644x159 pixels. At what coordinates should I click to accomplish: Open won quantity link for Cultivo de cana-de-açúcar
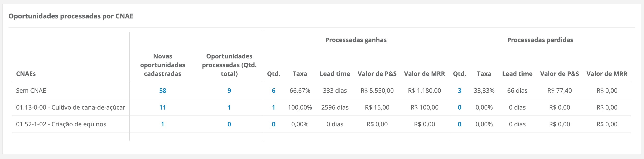(x=273, y=107)
